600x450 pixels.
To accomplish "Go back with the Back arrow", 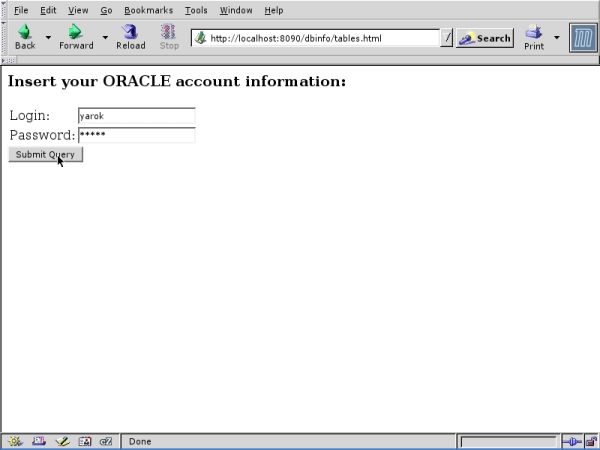I will [25, 37].
